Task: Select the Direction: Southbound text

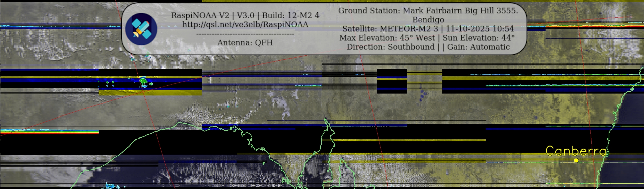Action: 390,47
